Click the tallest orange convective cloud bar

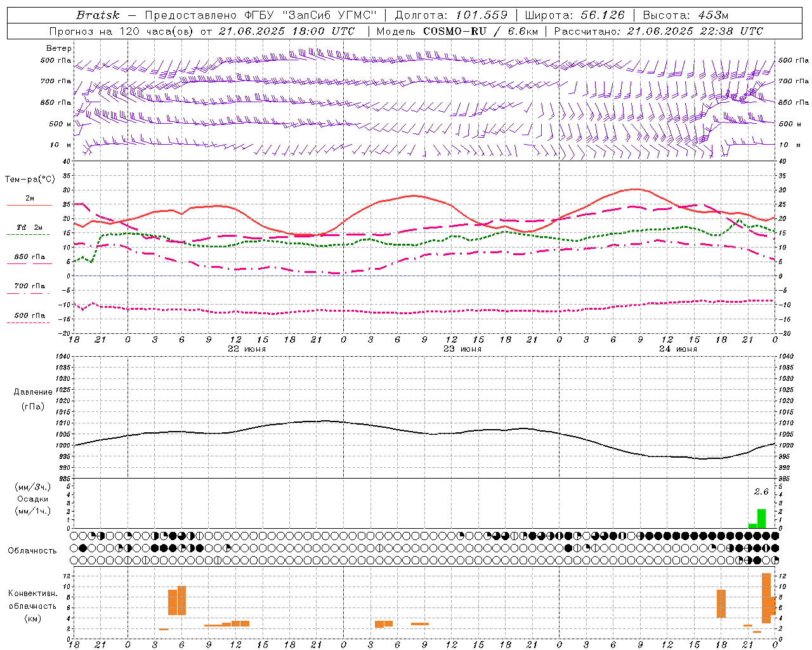[766, 598]
